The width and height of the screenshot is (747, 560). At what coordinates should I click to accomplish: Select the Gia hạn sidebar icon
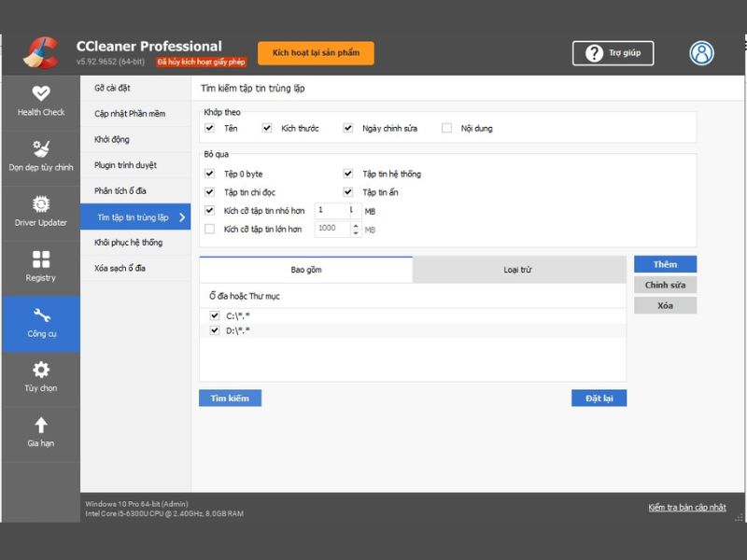pos(41,432)
